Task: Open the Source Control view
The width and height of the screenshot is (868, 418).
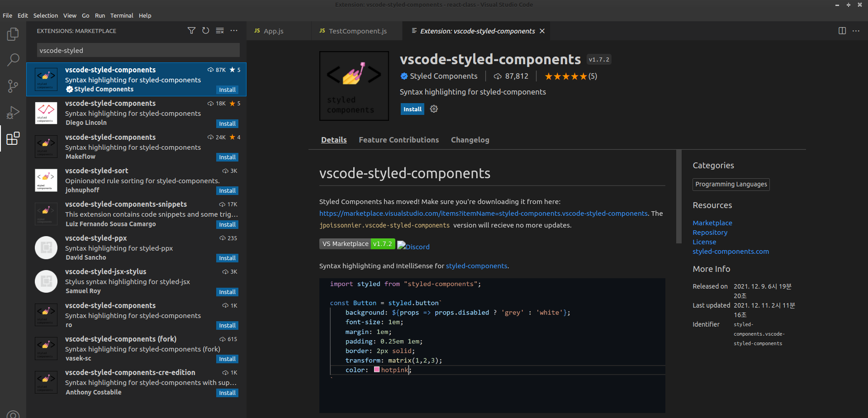Action: coord(13,86)
